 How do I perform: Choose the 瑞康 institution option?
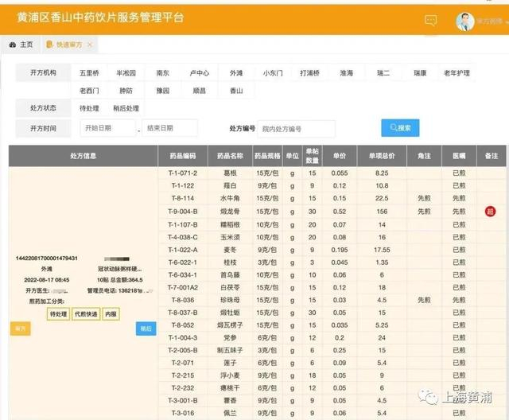click(420, 73)
